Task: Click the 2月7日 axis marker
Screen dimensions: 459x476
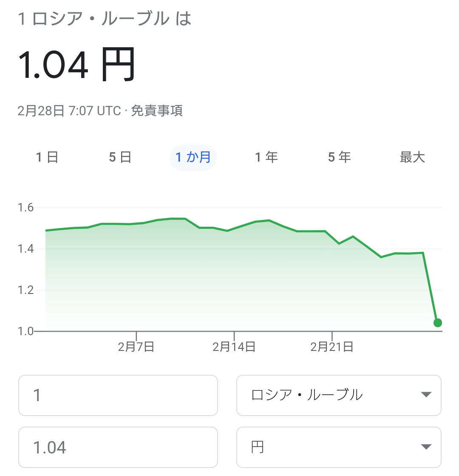Action: (136, 347)
